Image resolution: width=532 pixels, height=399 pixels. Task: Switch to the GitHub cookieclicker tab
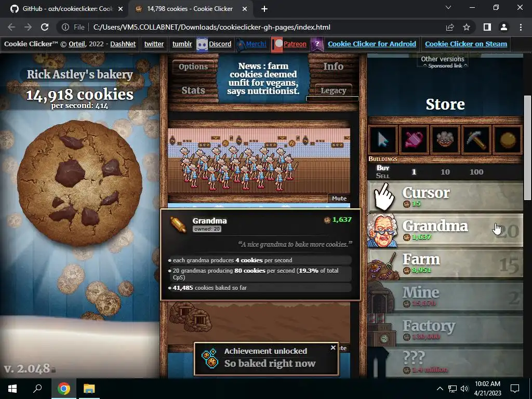click(63, 9)
